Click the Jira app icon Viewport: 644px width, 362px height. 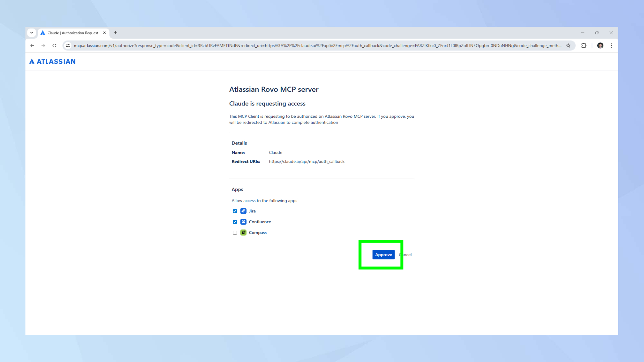coord(243,211)
